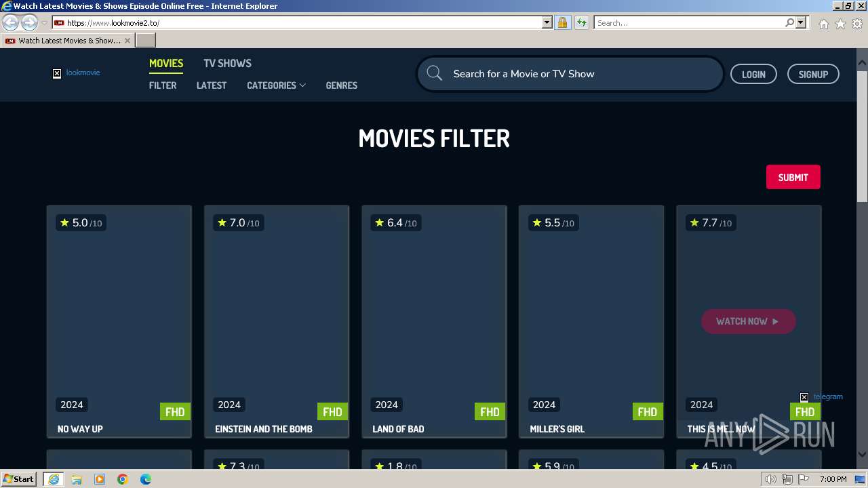Image resolution: width=868 pixels, height=488 pixels.
Task: Click the page scrollbar down arrow
Action: click(862, 454)
